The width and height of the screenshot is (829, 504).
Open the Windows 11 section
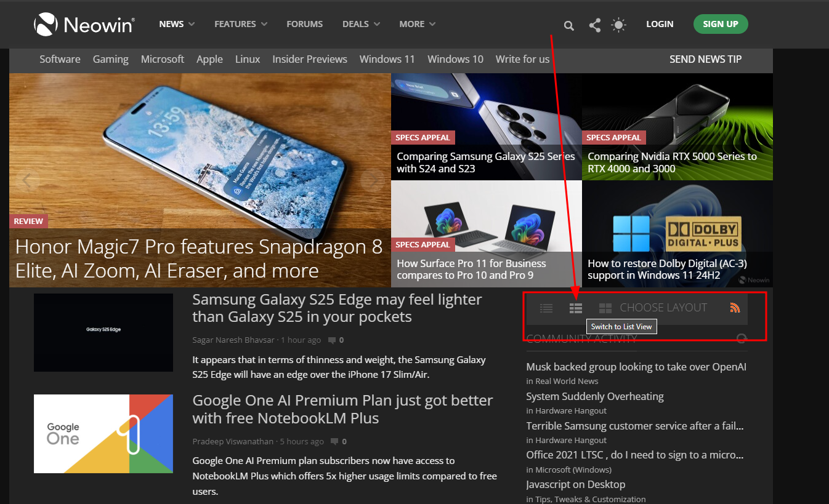click(x=387, y=59)
